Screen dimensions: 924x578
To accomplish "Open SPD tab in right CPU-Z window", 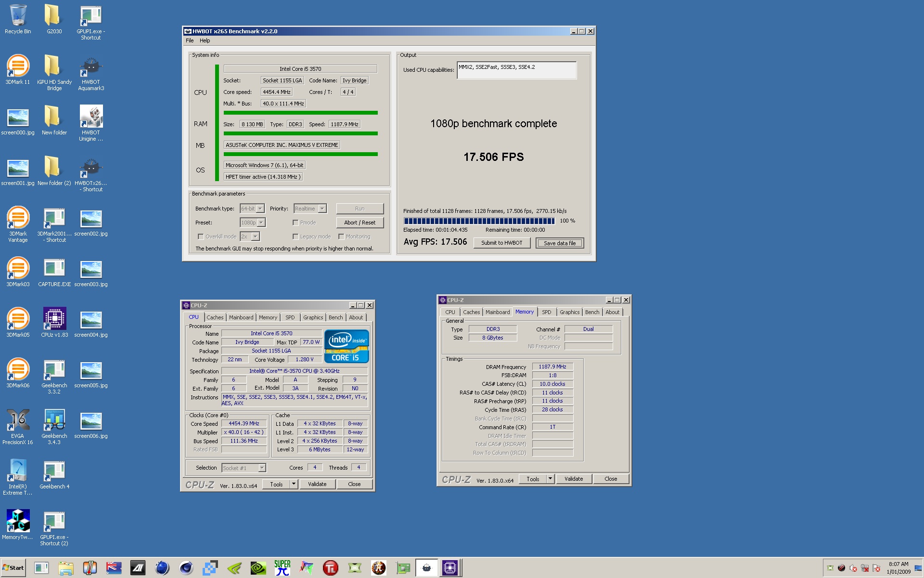I will click(x=547, y=312).
